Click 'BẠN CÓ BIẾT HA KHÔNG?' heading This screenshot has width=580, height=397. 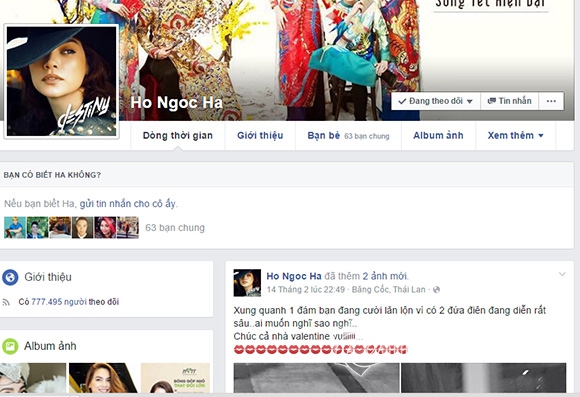[52, 175]
